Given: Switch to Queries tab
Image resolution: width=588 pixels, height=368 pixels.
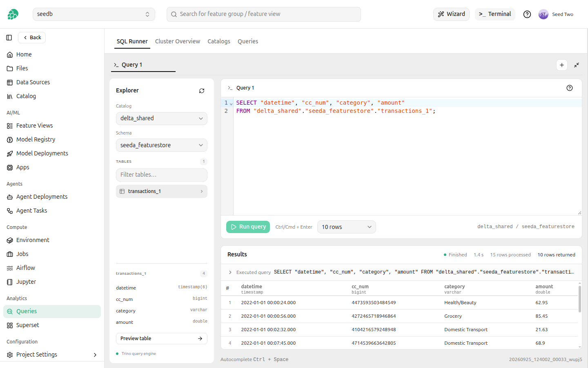Looking at the screenshot, I should coord(248,41).
